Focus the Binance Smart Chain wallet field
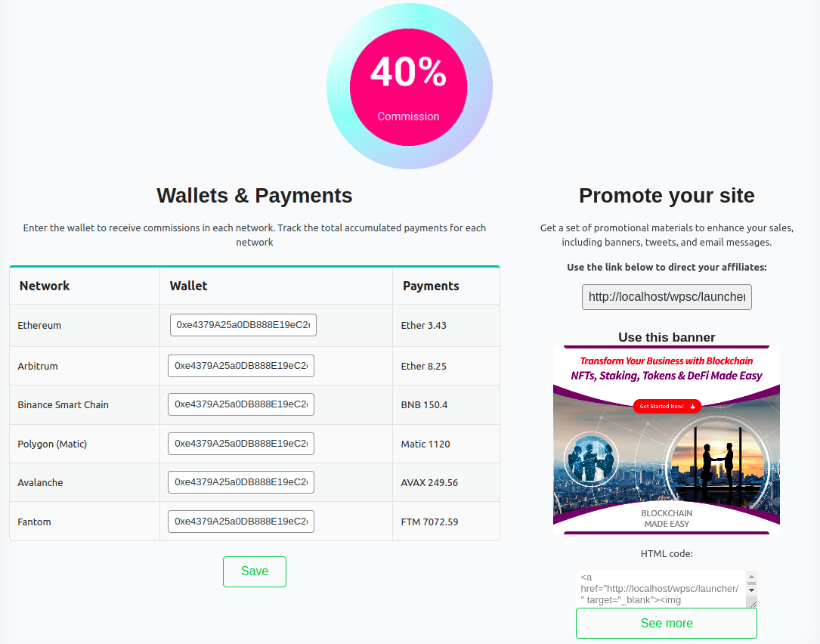Image resolution: width=820 pixels, height=644 pixels. (241, 404)
